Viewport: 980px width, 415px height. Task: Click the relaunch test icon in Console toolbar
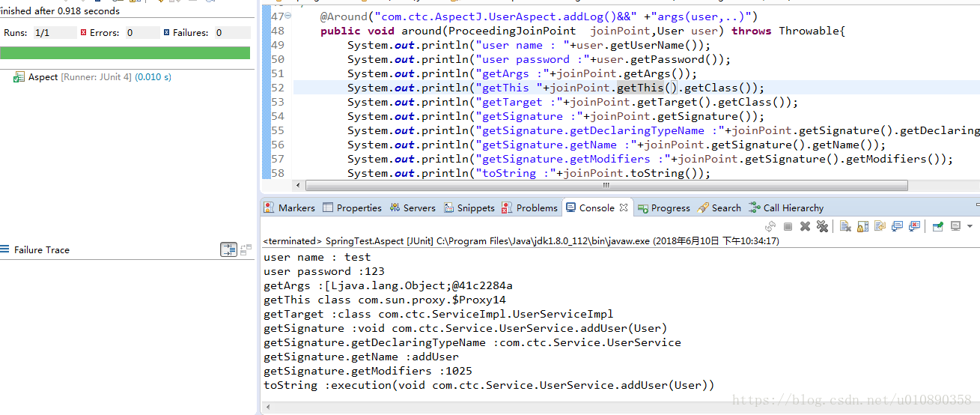coord(770,226)
